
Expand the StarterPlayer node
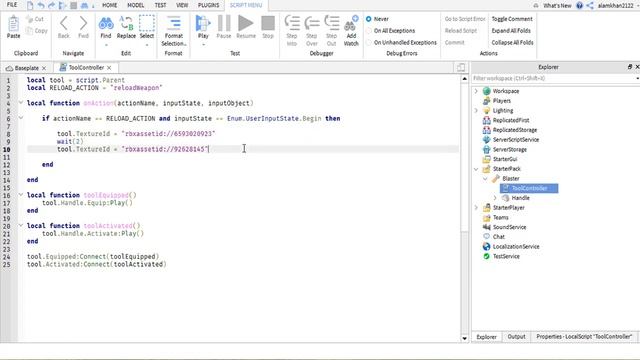tap(476, 208)
